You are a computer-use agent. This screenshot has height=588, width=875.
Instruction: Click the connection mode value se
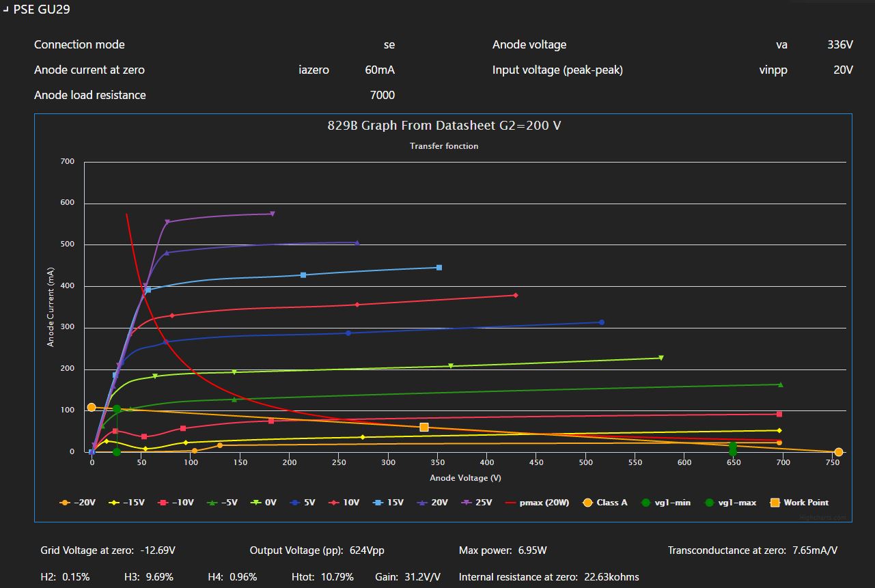[389, 44]
